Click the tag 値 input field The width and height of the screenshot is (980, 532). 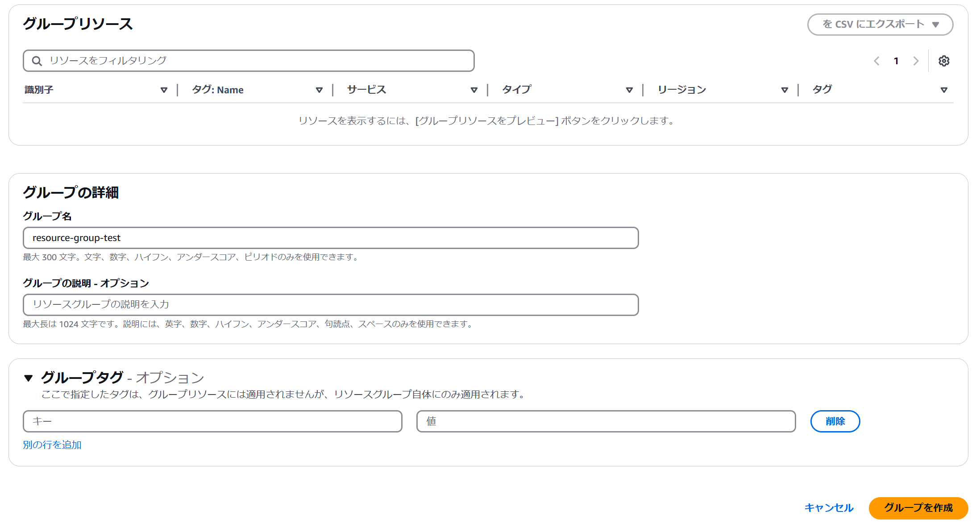pos(606,421)
